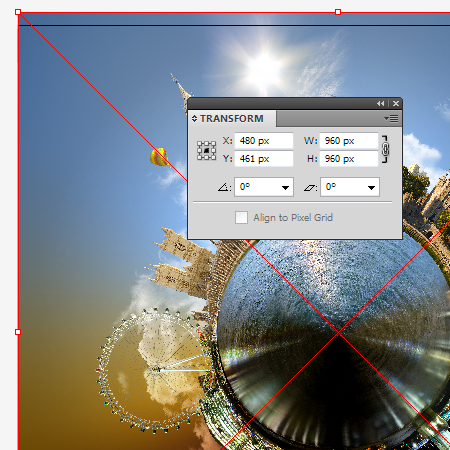Viewport: 450px width, 450px height.
Task: Click the left-middle selection handle
Action: tap(18, 332)
